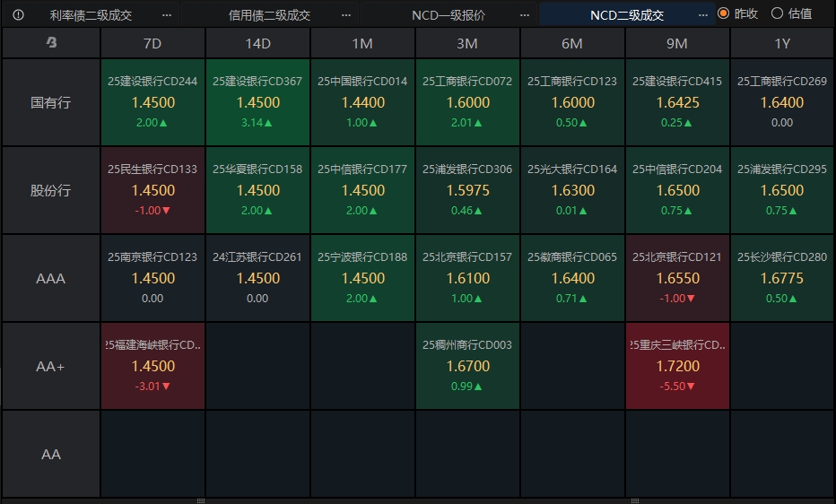
Task: Click the 7D column header
Action: (152, 43)
